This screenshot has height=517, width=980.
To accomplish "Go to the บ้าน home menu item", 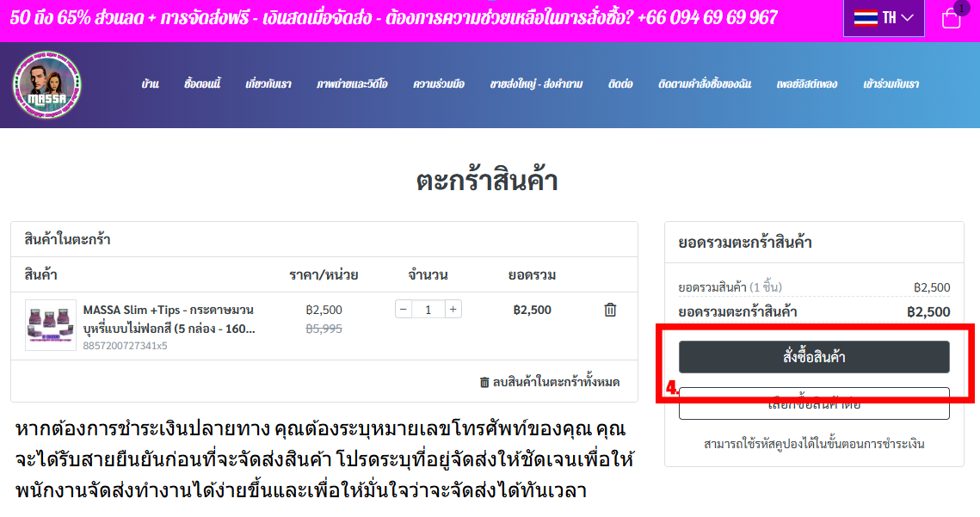I will click(x=150, y=83).
